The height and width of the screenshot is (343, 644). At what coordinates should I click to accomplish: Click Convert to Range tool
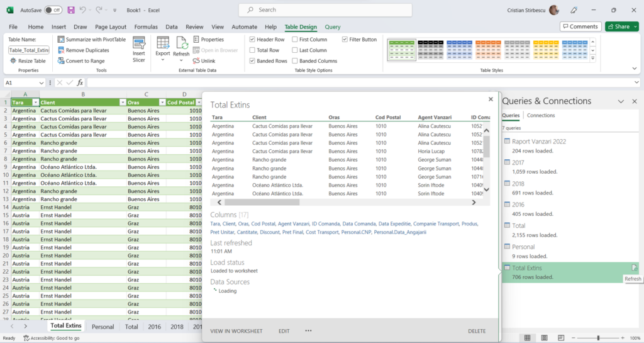81,61
